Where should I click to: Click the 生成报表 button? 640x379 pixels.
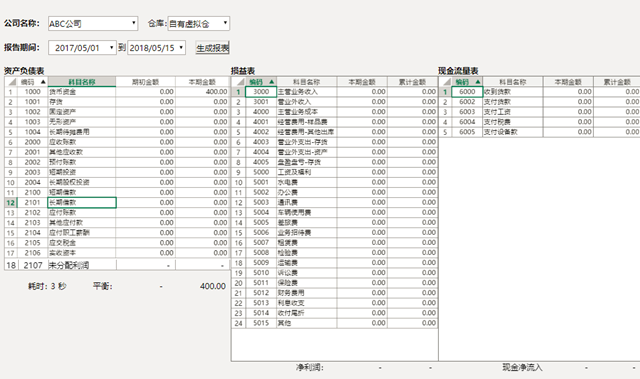tap(212, 48)
